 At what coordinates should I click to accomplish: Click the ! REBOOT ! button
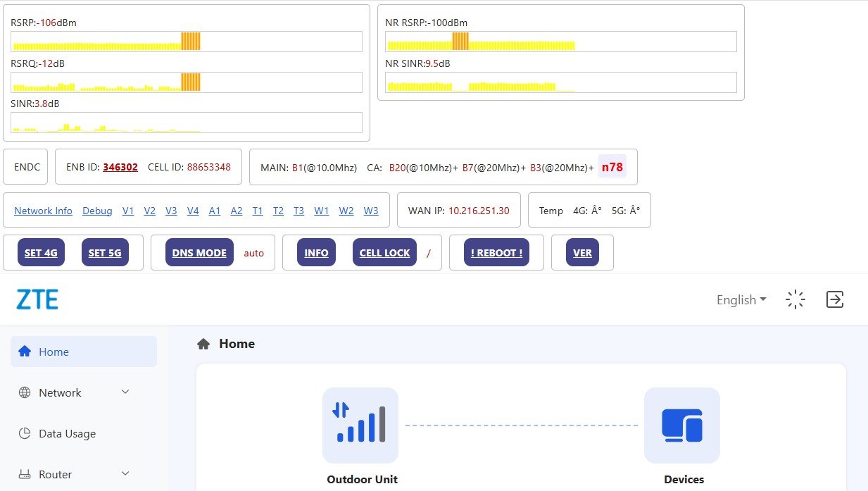pyautogui.click(x=496, y=253)
